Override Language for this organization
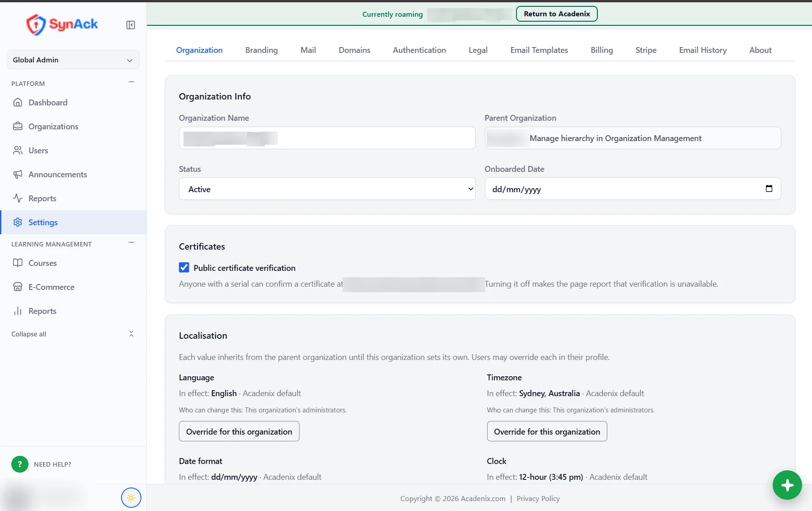The width and height of the screenshot is (812, 511). point(239,431)
